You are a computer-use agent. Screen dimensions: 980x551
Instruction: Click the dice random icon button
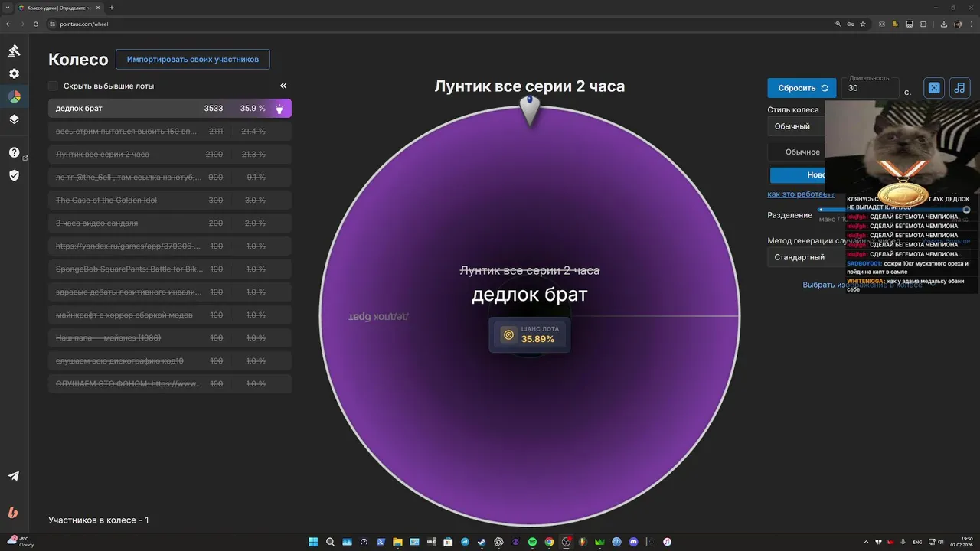coord(934,88)
